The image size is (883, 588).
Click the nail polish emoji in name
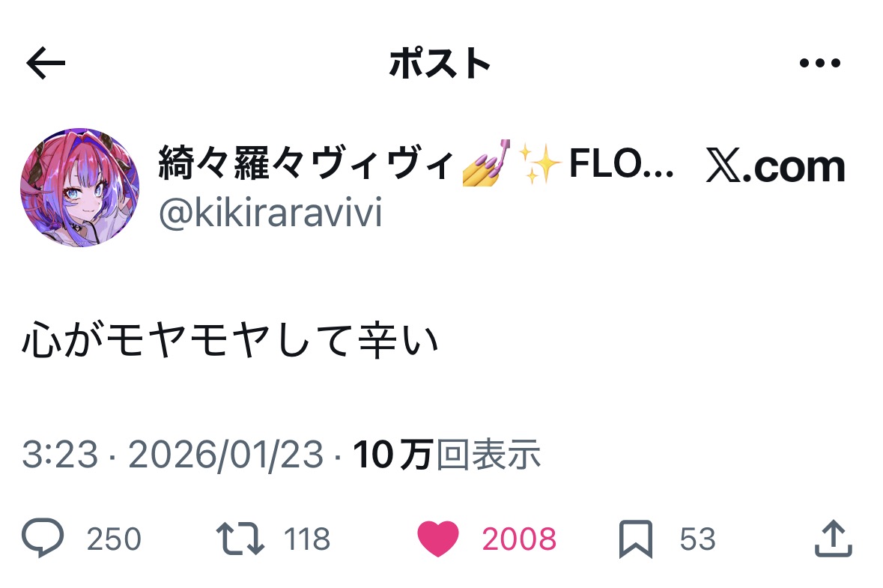coord(486,162)
